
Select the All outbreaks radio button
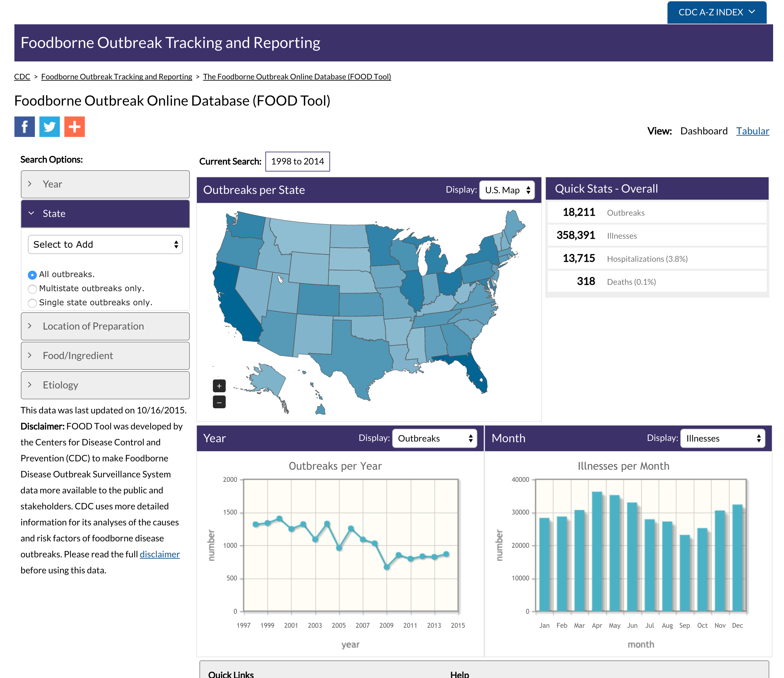[32, 275]
